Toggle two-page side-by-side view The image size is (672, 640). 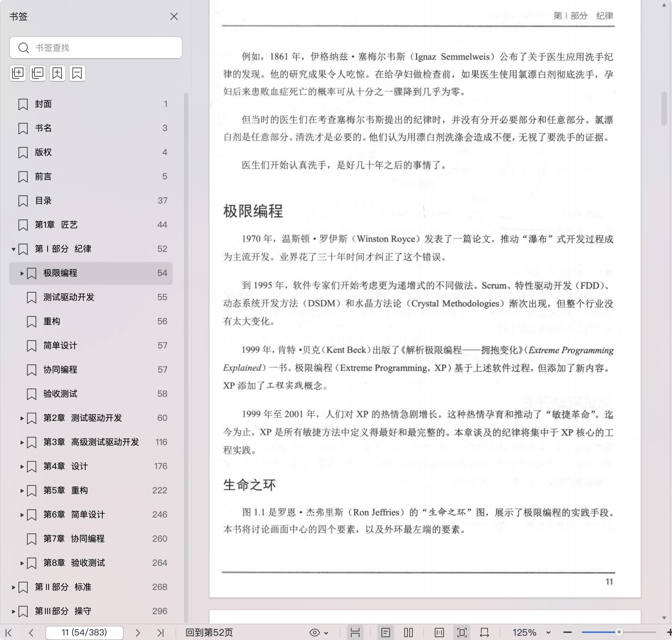pos(408,633)
